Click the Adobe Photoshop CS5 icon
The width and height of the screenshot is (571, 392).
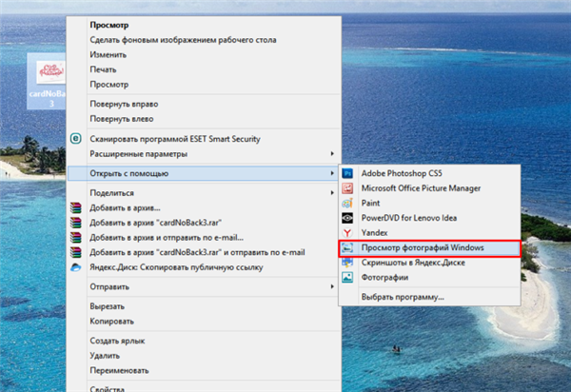pos(347,173)
